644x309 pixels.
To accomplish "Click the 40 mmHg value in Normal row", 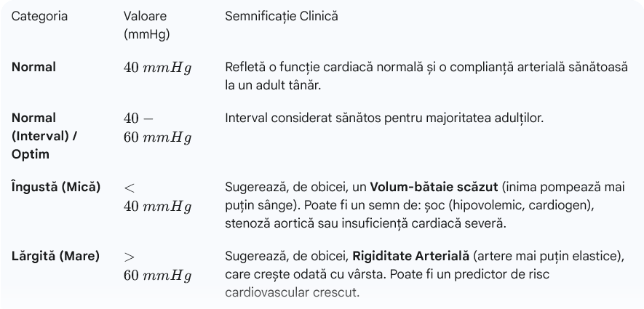I will 158,68.
